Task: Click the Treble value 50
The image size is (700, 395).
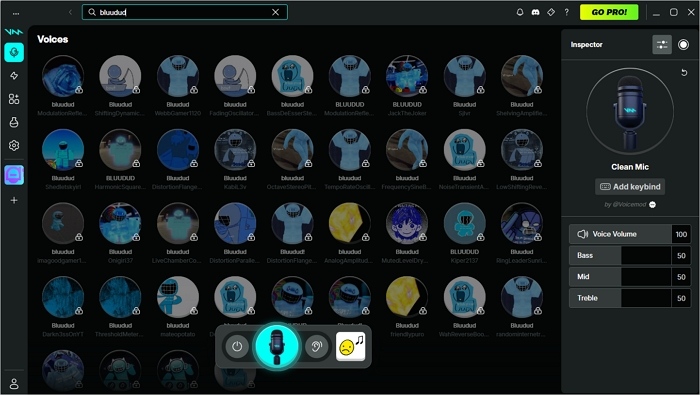Action: 681,298
